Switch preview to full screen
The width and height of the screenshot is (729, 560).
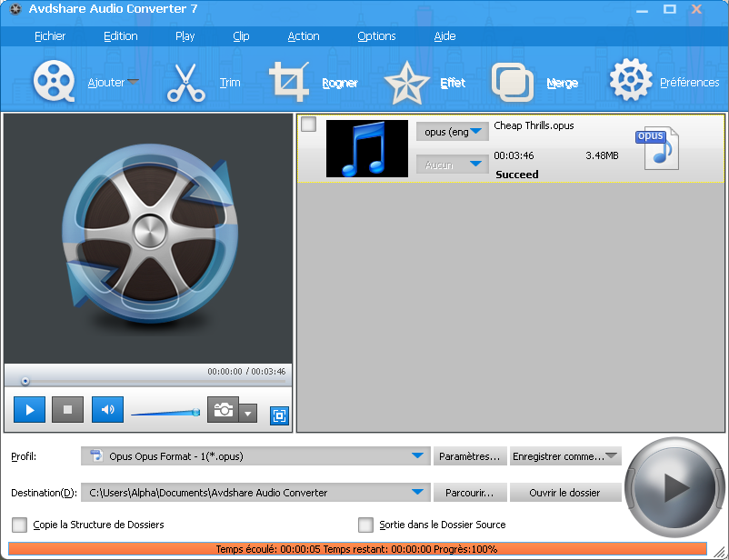coord(279,415)
